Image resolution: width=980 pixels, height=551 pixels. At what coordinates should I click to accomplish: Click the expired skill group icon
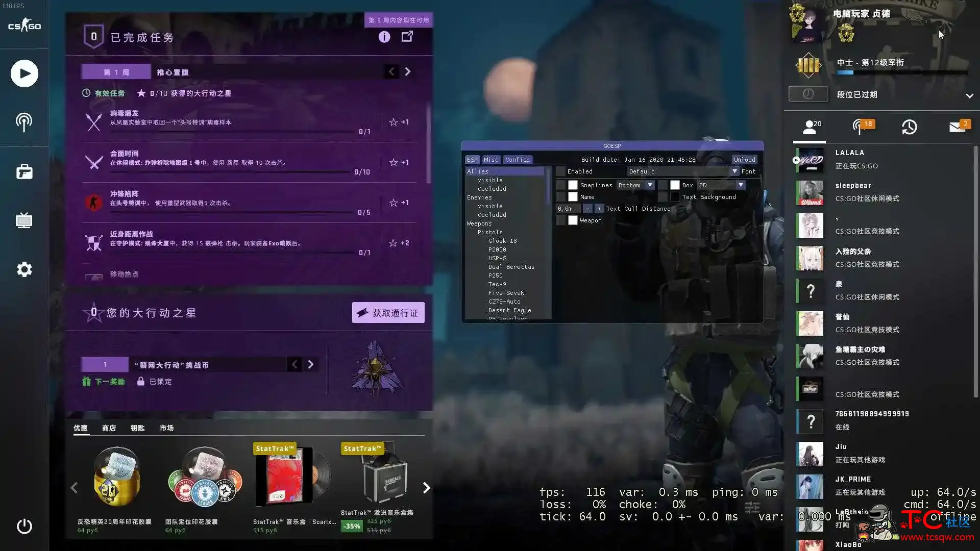click(x=808, y=94)
